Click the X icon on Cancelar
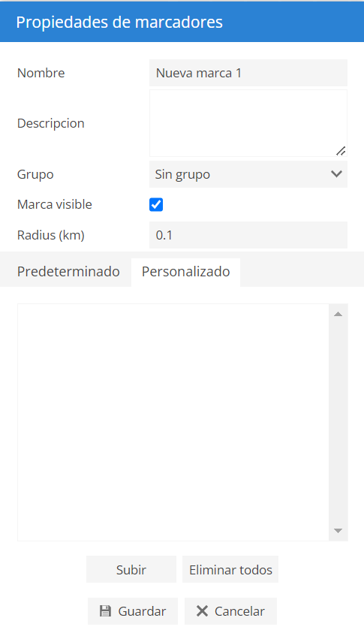364x639 pixels. [x=202, y=611]
